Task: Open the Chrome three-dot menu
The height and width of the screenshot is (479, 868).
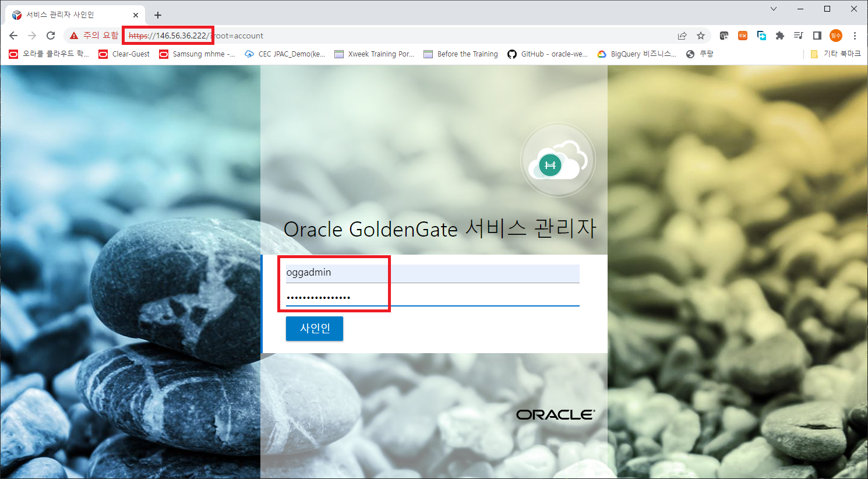Action: (855, 36)
